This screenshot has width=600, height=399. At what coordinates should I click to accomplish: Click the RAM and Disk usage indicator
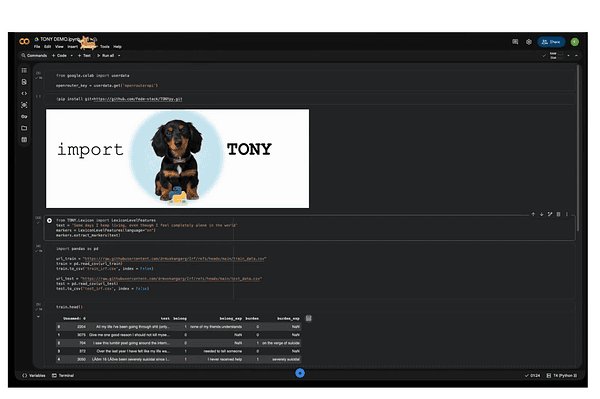tap(556, 55)
